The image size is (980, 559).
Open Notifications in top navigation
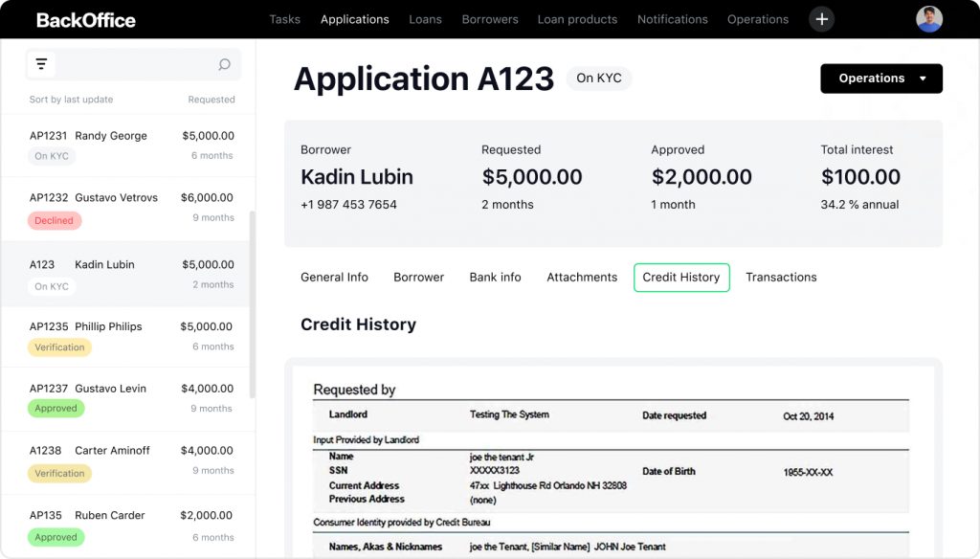tap(672, 19)
